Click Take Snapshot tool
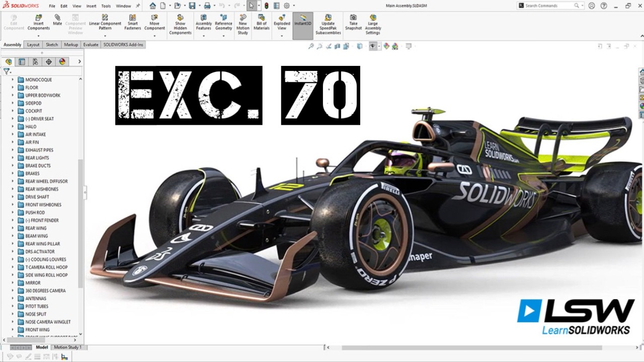644x362 pixels. coord(353,23)
